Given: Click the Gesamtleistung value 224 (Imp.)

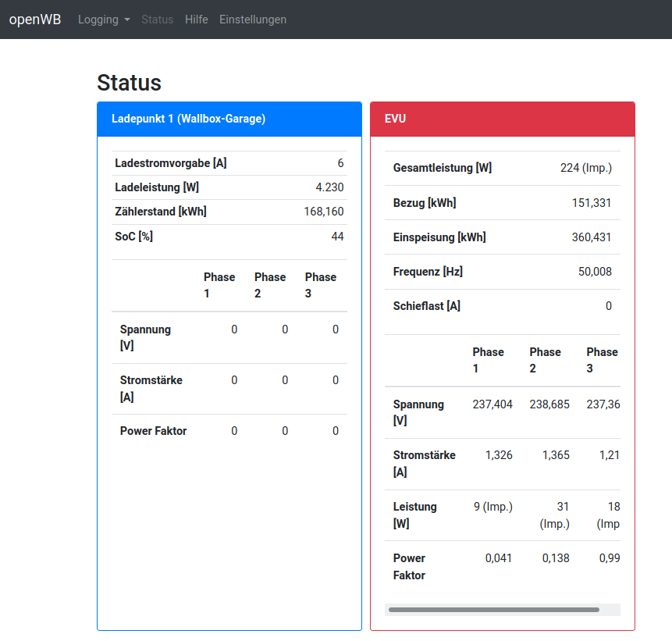Looking at the screenshot, I should pos(585,168).
